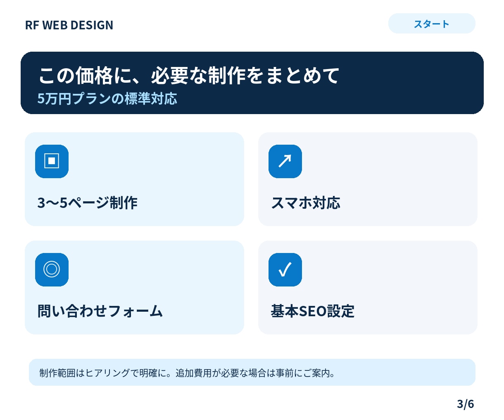Select the 基本SEO設定 card title
Screen dimensions: 504x420
(313, 311)
